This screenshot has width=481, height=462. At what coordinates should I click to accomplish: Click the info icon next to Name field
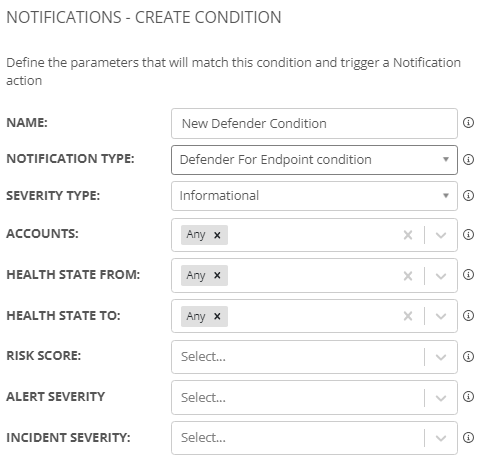pos(468,123)
